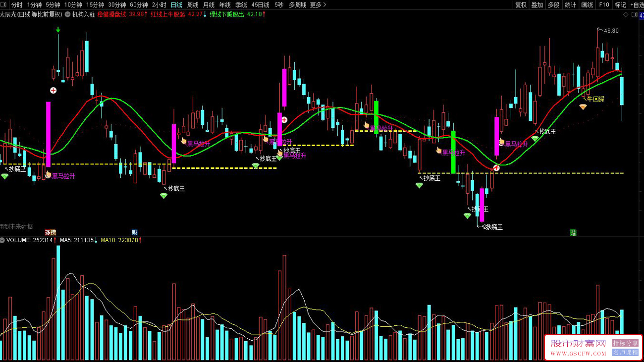
Task: Click the layout icon left of 分时
Action: [4, 4]
